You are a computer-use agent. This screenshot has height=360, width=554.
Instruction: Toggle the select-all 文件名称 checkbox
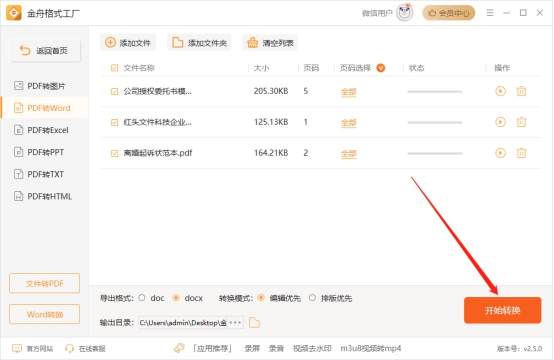pyautogui.click(x=114, y=68)
